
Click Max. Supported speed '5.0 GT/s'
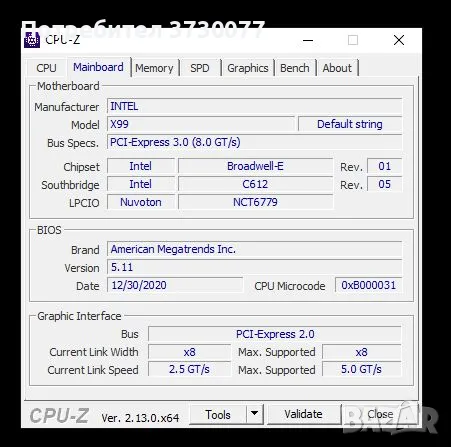point(362,370)
